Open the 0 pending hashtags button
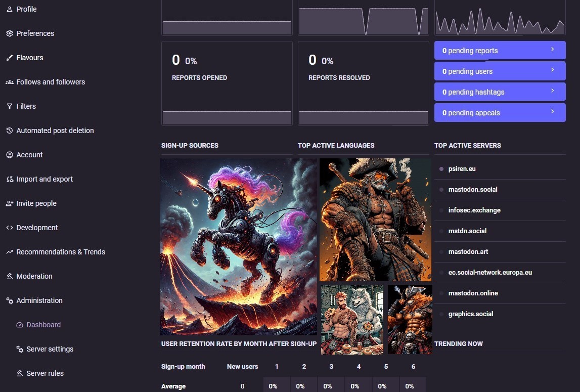Image resolution: width=580 pixels, height=392 pixels. [500, 92]
